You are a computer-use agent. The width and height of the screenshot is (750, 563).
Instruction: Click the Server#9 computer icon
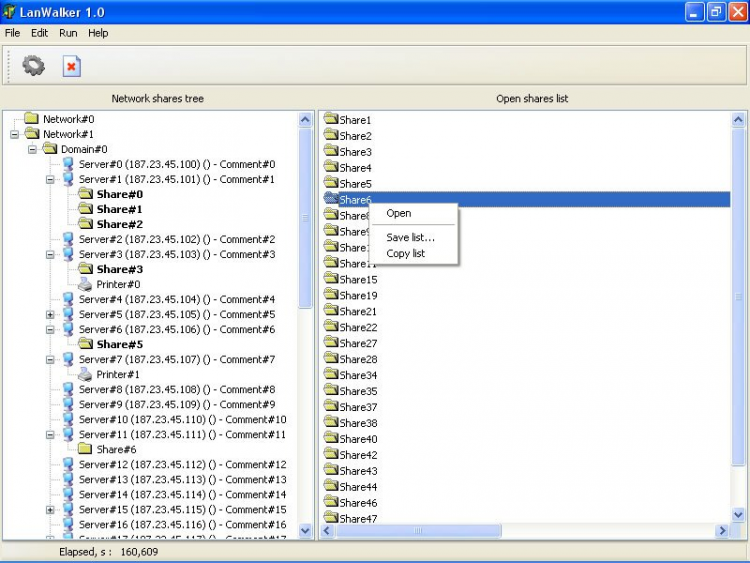pos(68,404)
